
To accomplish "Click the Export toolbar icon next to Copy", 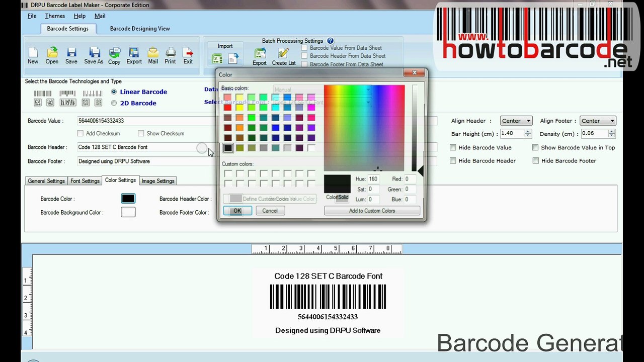I will pyautogui.click(x=134, y=55).
